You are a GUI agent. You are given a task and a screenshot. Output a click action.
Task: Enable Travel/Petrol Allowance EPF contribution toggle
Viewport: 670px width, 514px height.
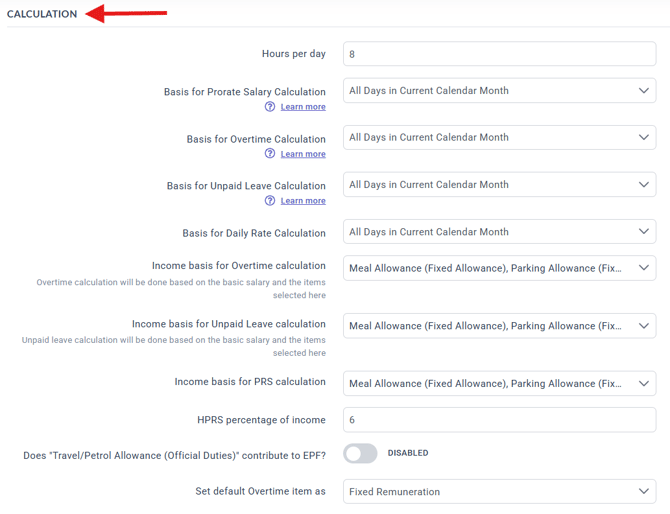point(360,454)
